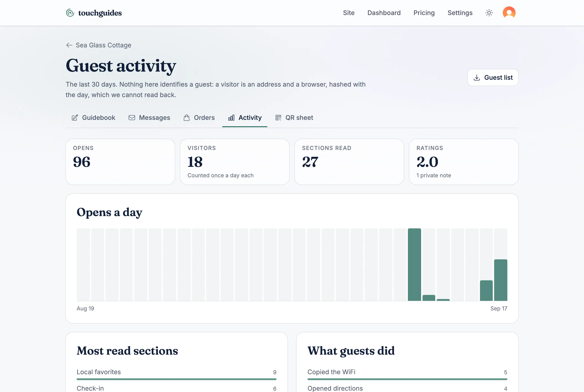Click the download icon in Guest list button
This screenshot has height=392, width=584.
coord(477,77)
